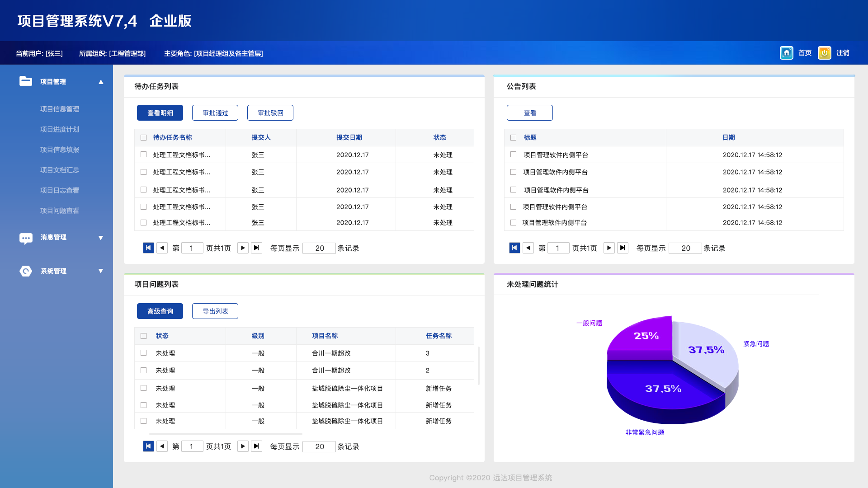Open 项目问题查看 in sidebar
868x488 pixels.
[60, 211]
